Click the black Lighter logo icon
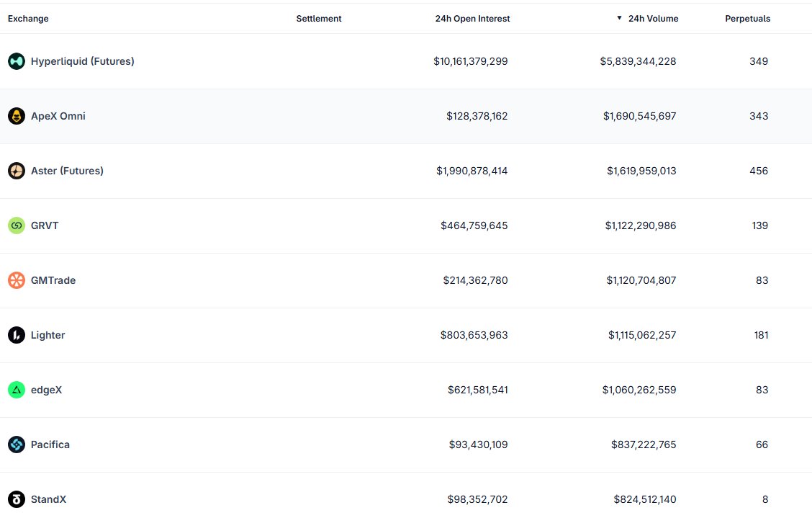 click(x=17, y=335)
